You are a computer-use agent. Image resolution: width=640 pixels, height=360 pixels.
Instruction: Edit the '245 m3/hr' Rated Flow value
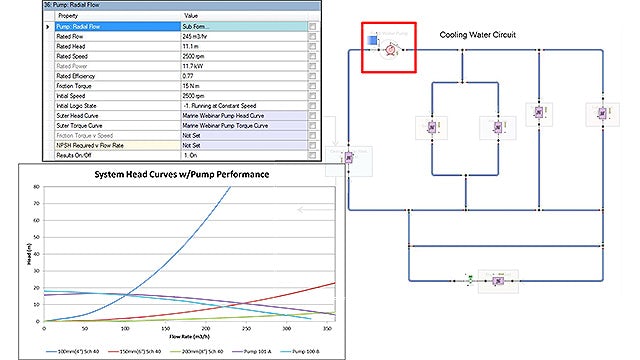click(x=244, y=36)
